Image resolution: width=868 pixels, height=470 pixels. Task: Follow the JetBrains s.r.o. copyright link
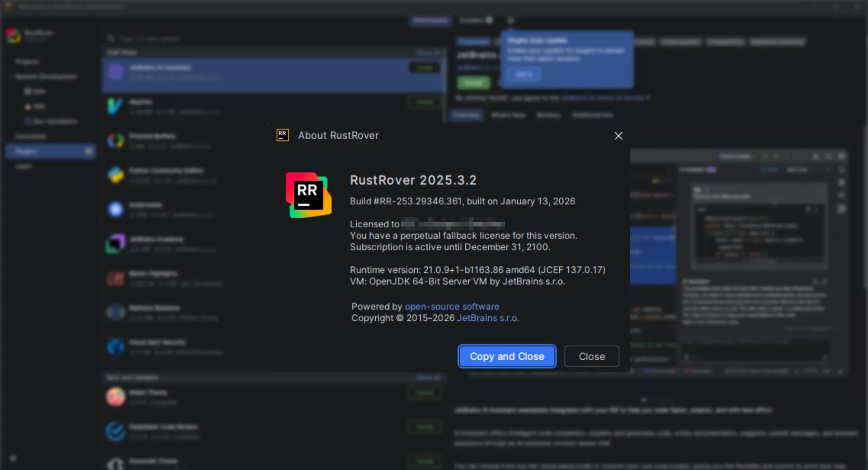click(488, 318)
